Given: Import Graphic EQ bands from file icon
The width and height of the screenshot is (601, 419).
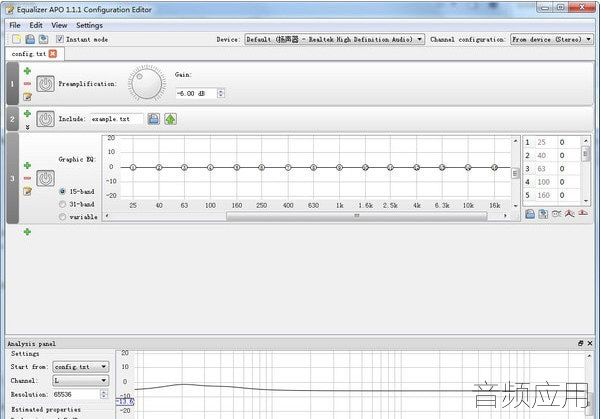Looking at the screenshot, I should pyautogui.click(x=530, y=214).
